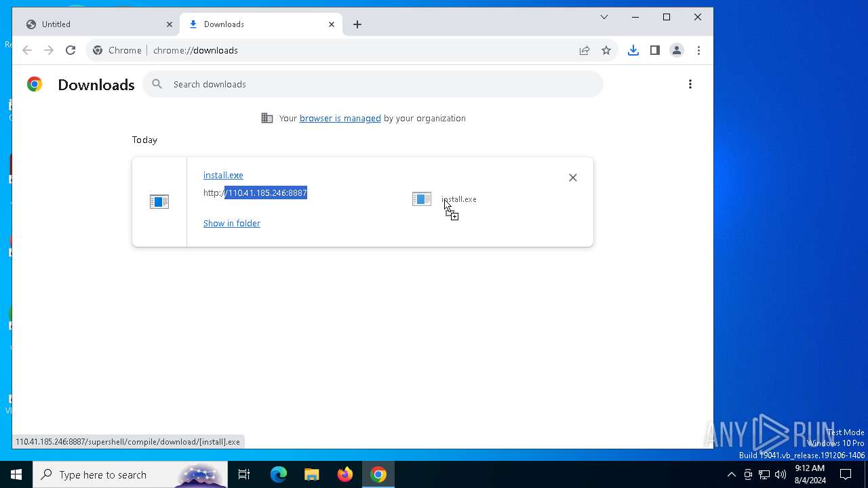
Task: Maximize the Chrome window
Action: point(667,17)
